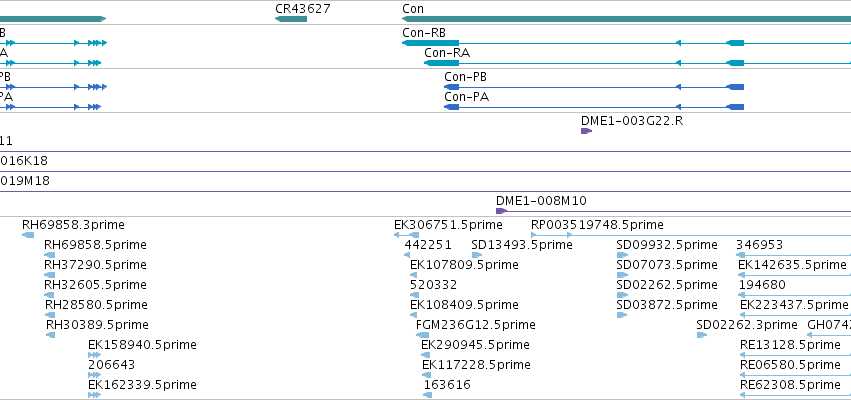Viewport: 851px width, 400px height.
Task: Open the Con-RA transcript feature
Action: (637, 63)
